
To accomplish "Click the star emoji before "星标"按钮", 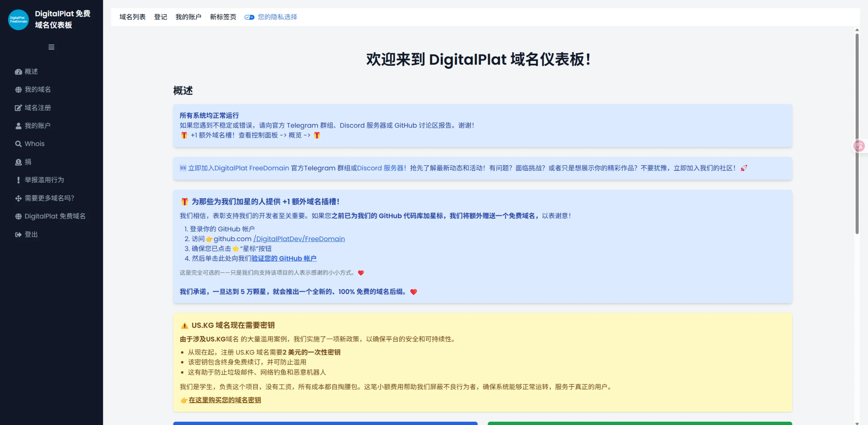I will click(236, 249).
